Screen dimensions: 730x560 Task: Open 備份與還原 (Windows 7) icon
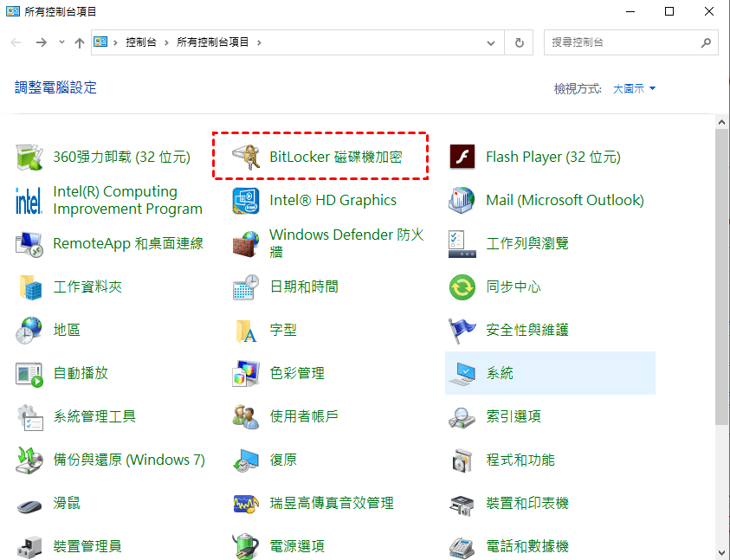pyautogui.click(x=29, y=460)
